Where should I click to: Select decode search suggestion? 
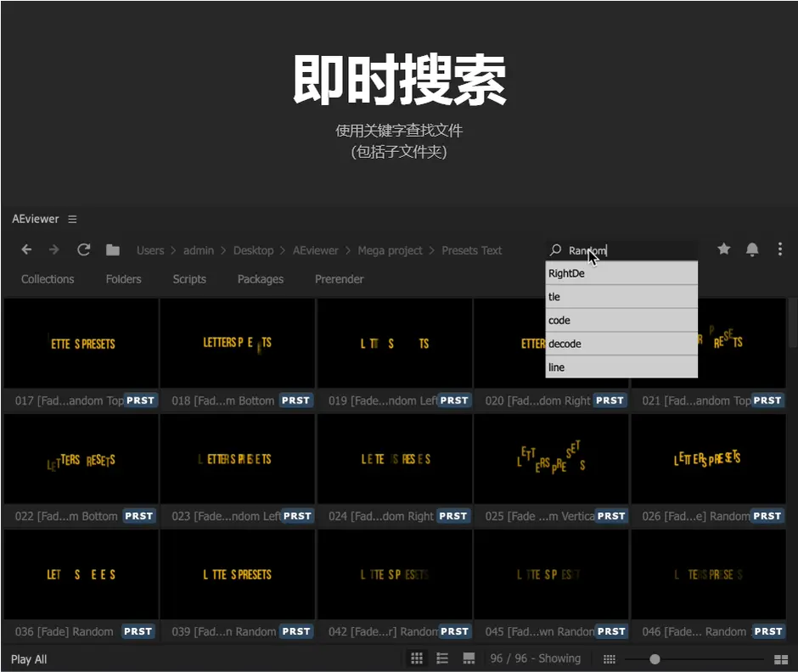pyautogui.click(x=621, y=344)
